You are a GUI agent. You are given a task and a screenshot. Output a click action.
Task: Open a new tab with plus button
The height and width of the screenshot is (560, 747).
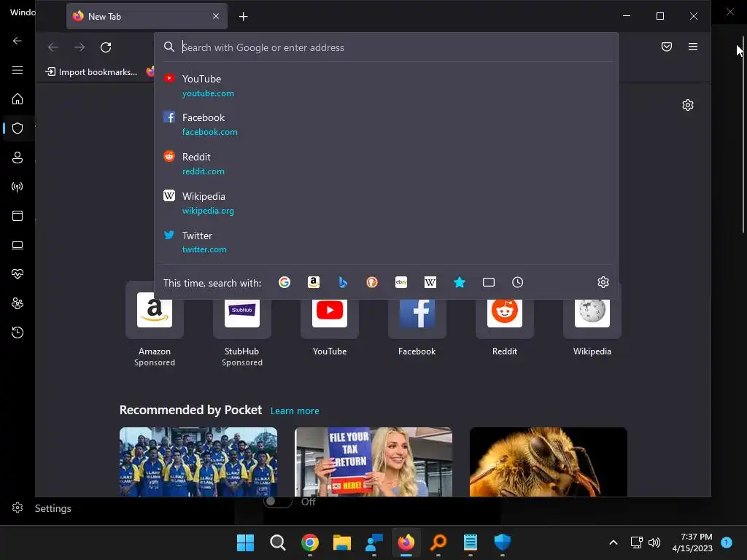tap(244, 17)
